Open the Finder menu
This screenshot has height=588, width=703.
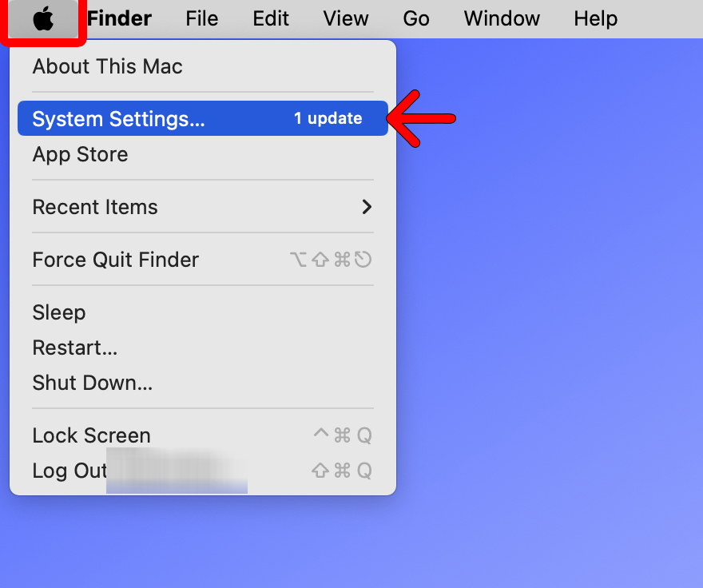[119, 18]
